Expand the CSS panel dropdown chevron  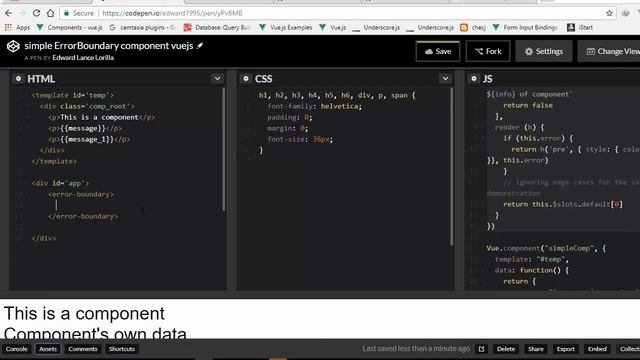click(x=445, y=78)
